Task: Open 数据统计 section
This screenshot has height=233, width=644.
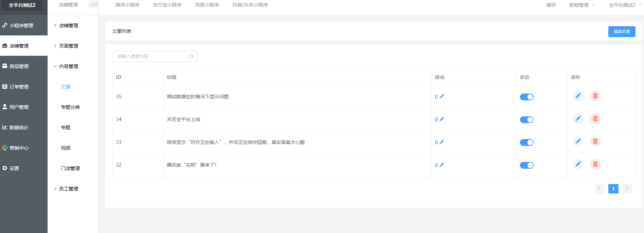Action: tap(24, 127)
